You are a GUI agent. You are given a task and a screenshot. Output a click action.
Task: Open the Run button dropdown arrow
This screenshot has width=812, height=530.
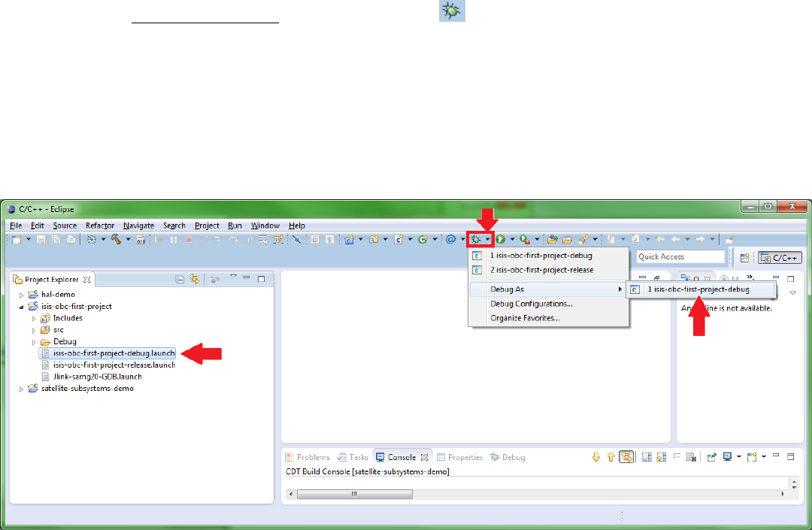[x=512, y=240]
